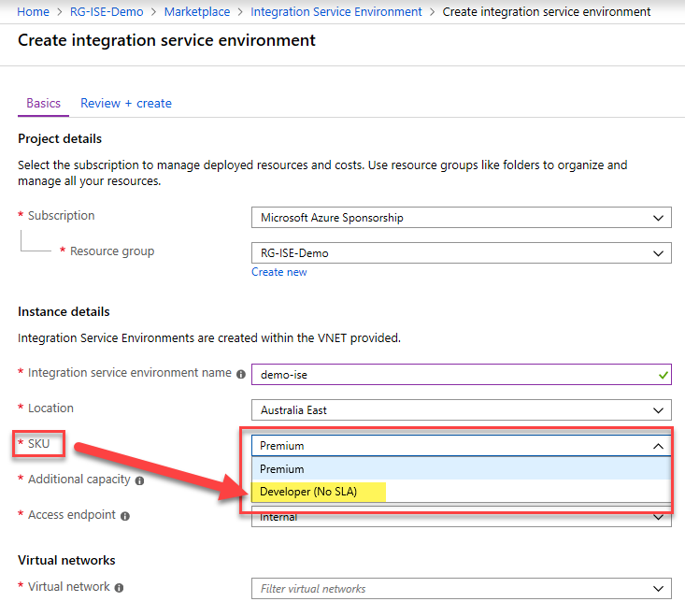
Task: Click the info icon beside Virtual network
Action: coord(119,588)
